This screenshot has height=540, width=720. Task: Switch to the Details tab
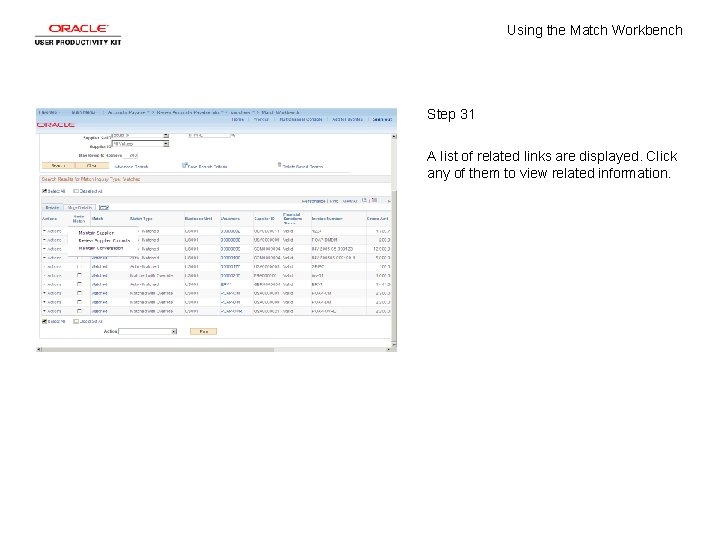point(52,208)
